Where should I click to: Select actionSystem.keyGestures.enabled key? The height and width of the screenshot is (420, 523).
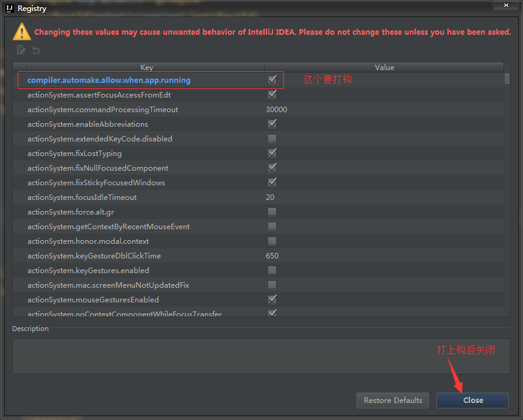[x=88, y=271]
